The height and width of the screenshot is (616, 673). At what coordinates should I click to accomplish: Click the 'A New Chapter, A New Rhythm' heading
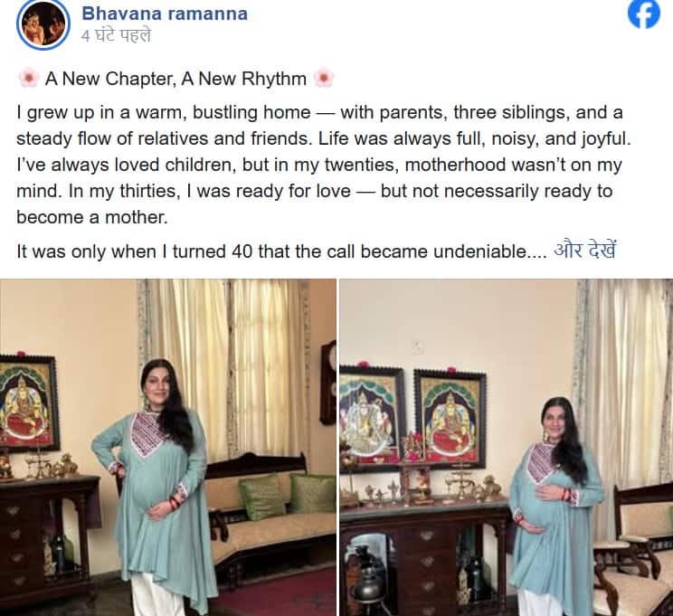point(175,79)
